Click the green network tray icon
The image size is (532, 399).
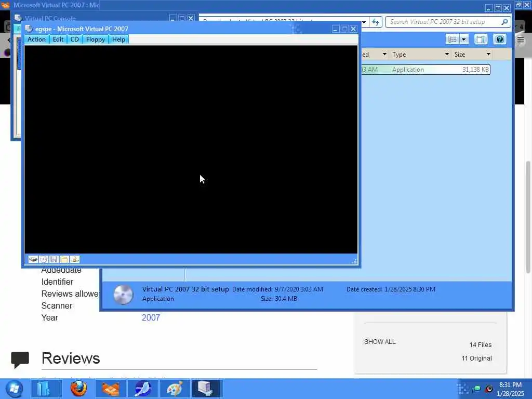point(477,389)
